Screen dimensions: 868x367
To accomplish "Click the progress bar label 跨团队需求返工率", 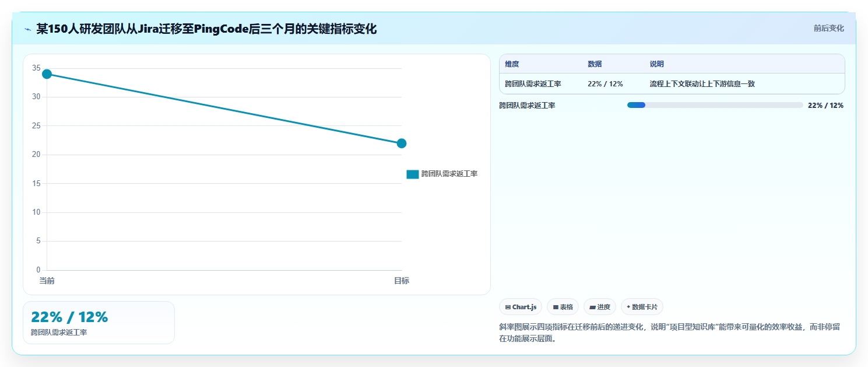I will tap(527, 106).
